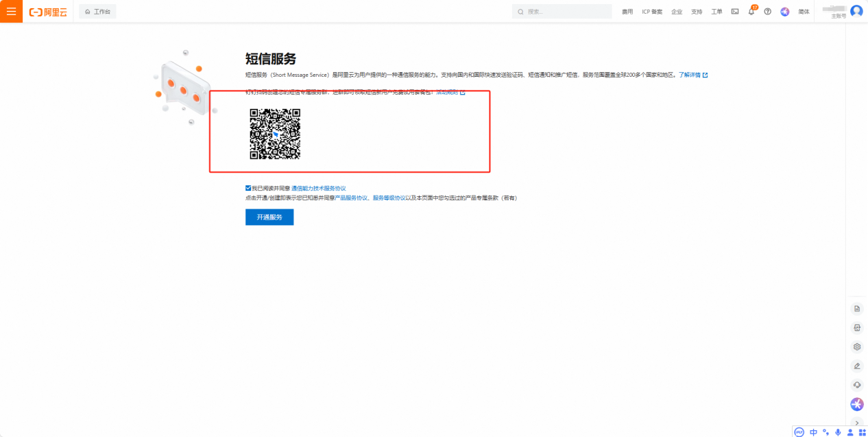868x437 pixels.
Task: Click the iFLY input method logo
Action: pyautogui.click(x=799, y=432)
